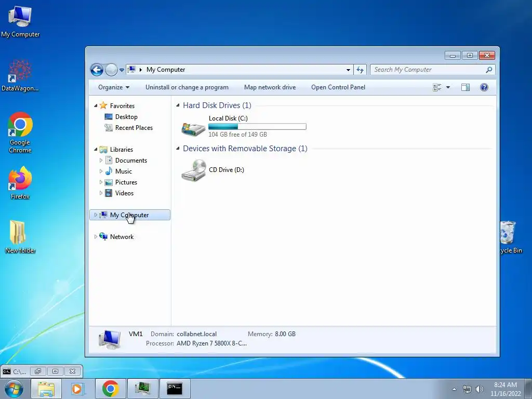532x399 pixels.
Task: Click the system monitor taskbar icon
Action: pyautogui.click(x=142, y=389)
